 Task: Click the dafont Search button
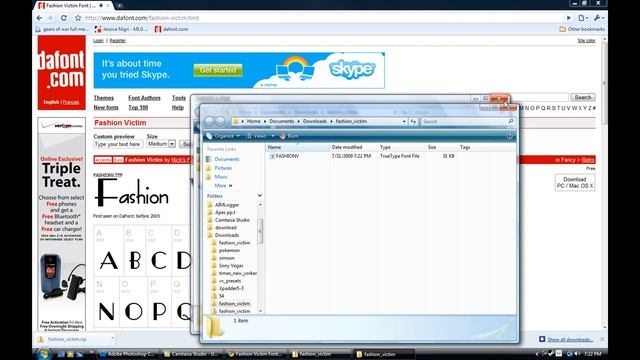click(x=583, y=98)
